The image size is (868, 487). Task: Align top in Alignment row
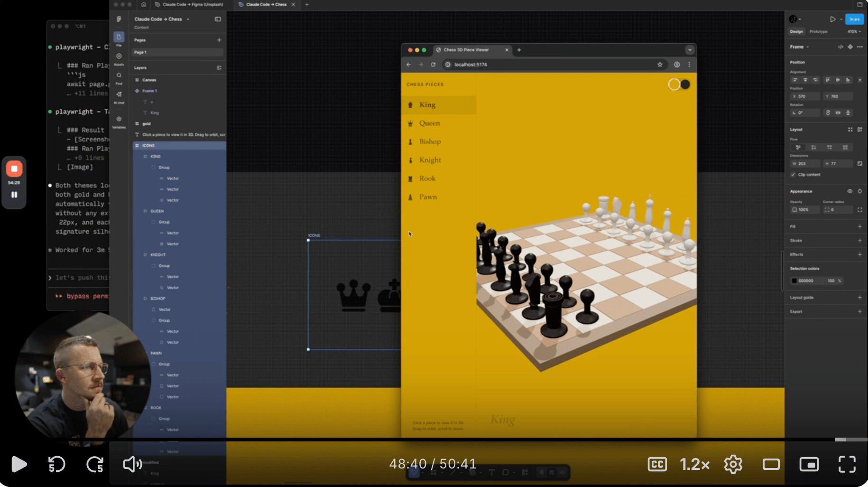click(x=828, y=80)
